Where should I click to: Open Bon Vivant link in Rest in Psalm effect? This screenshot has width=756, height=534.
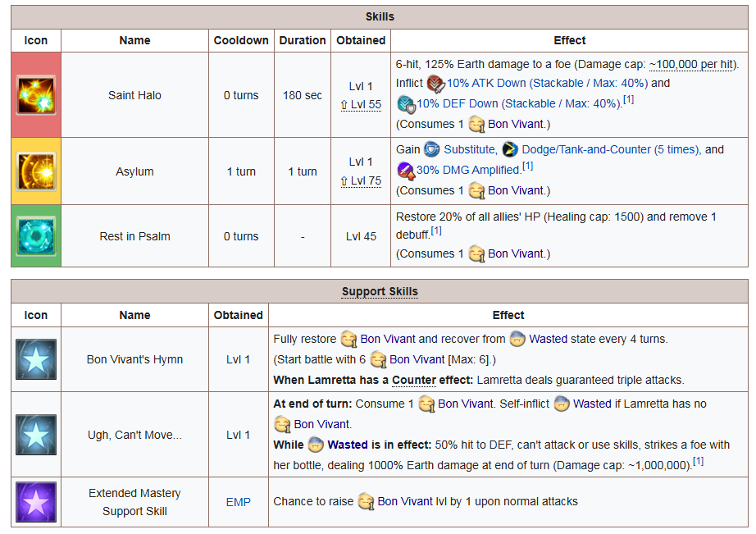pos(516,253)
